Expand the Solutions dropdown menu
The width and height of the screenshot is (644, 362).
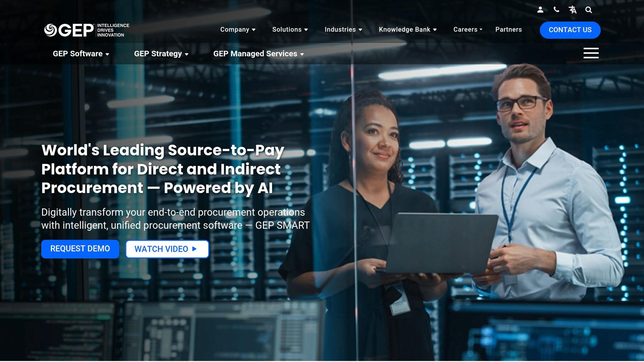(290, 30)
